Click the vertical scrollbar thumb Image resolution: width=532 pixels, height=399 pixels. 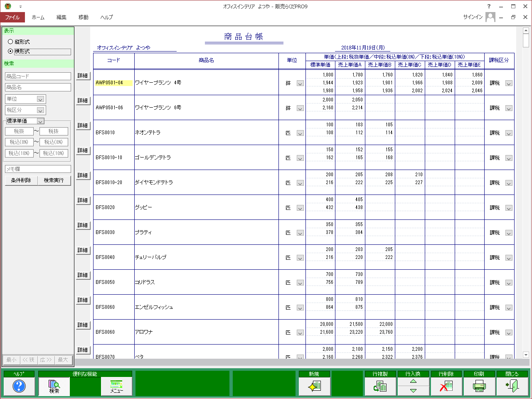[x=526, y=41]
